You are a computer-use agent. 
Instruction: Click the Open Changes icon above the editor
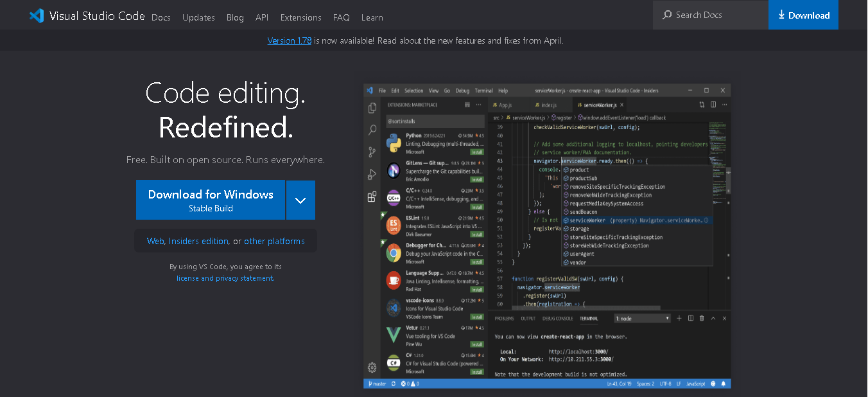(702, 105)
